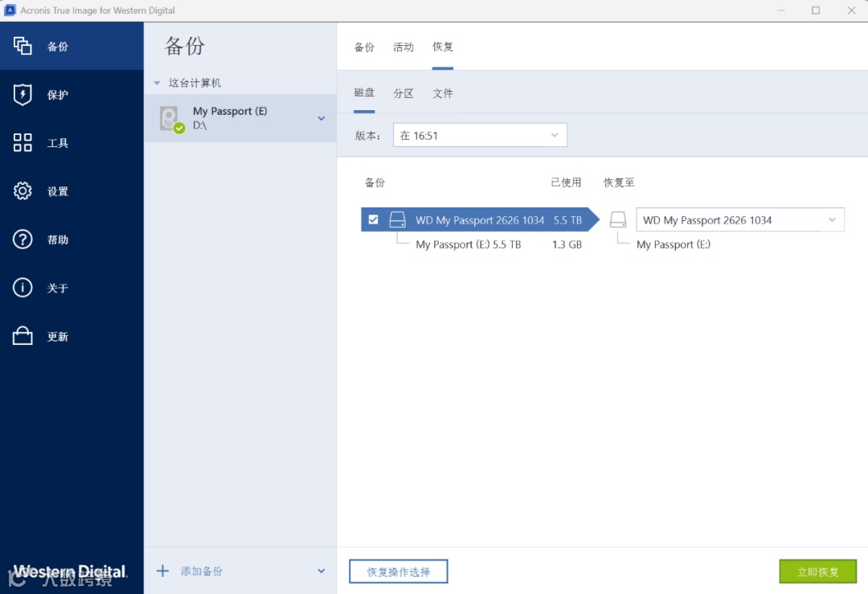Click the About info icon

23,287
